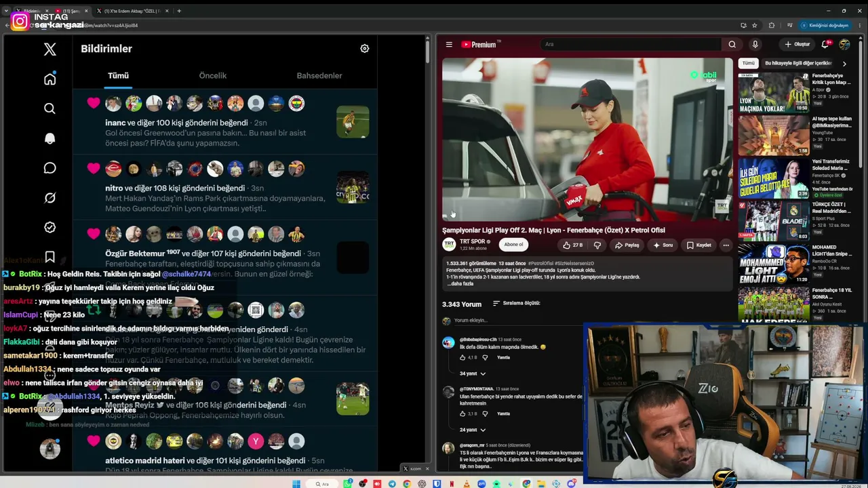Open notification settings gear in Bildirimler

364,49
